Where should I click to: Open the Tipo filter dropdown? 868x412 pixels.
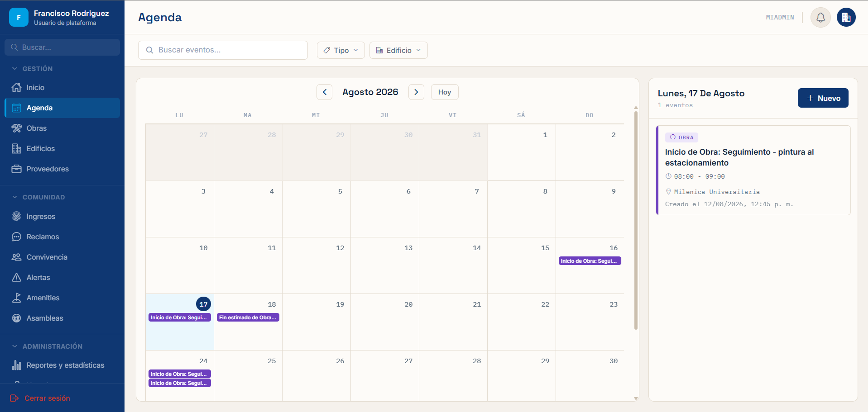click(x=340, y=50)
